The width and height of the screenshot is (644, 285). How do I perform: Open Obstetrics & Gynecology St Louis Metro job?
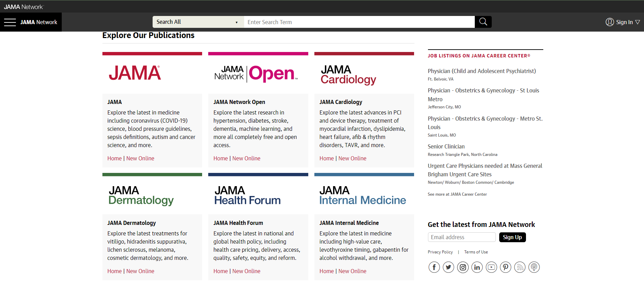484,95
